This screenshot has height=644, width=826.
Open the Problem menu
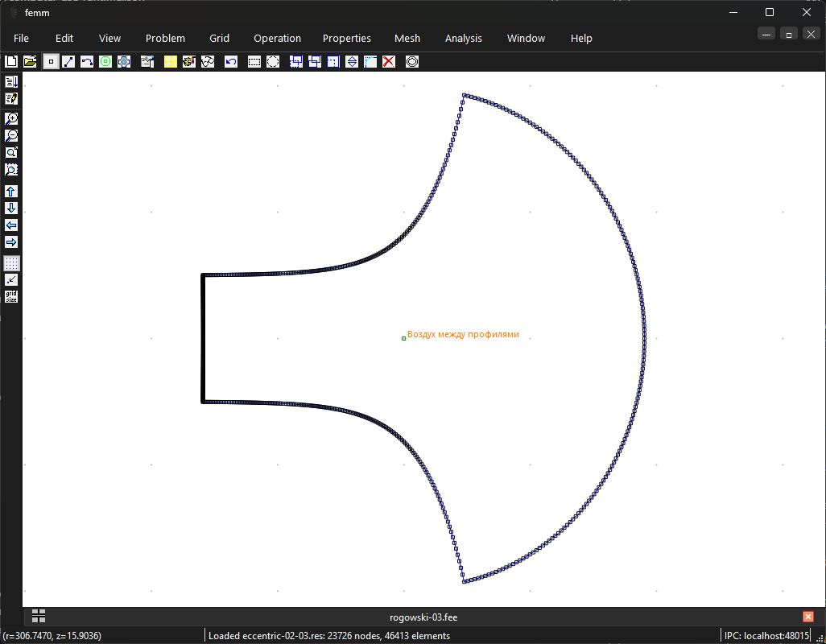165,39
